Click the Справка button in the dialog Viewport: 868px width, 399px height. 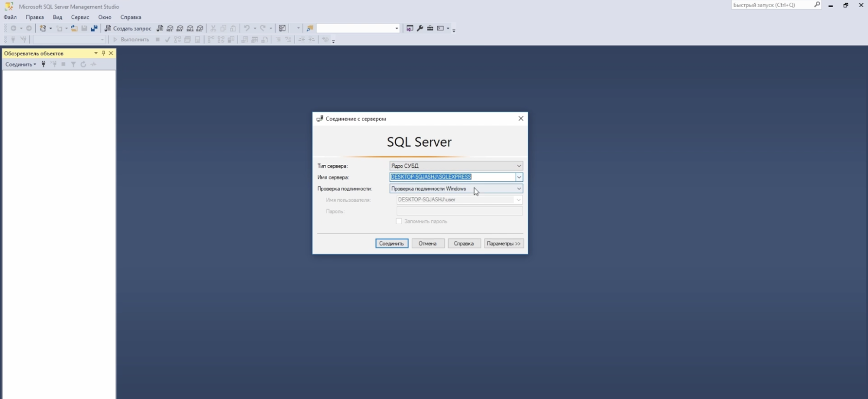point(464,244)
